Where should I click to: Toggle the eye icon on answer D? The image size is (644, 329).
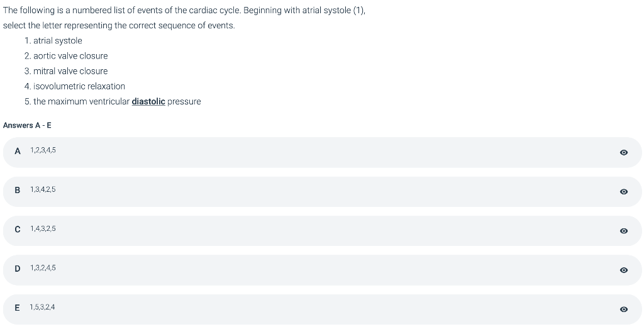pos(623,270)
